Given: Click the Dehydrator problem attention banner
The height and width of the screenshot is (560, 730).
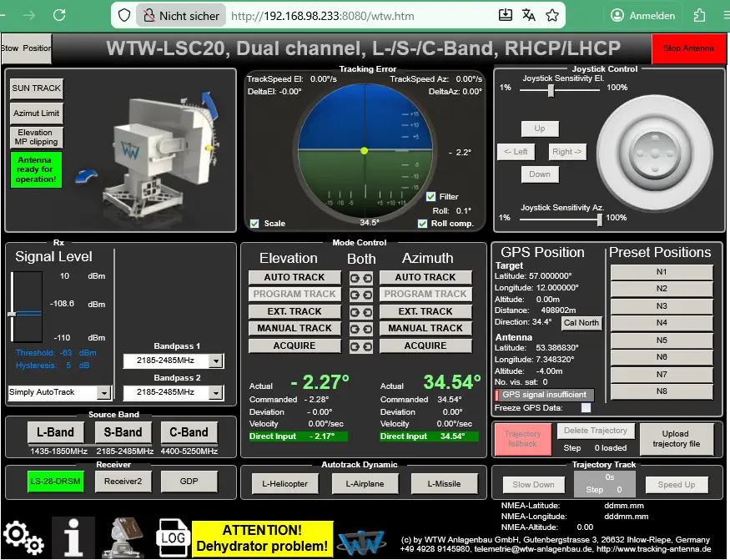Looking at the screenshot, I should (x=263, y=538).
